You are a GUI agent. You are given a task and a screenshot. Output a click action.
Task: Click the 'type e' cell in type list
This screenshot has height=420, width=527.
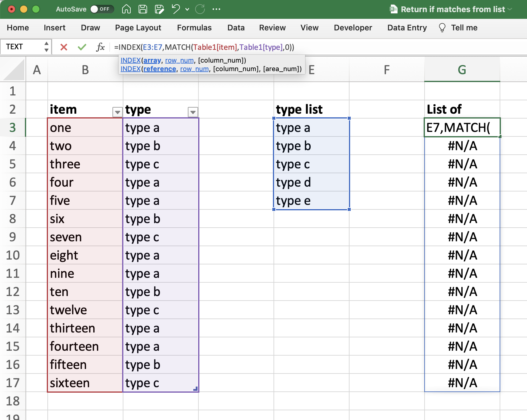(x=311, y=200)
